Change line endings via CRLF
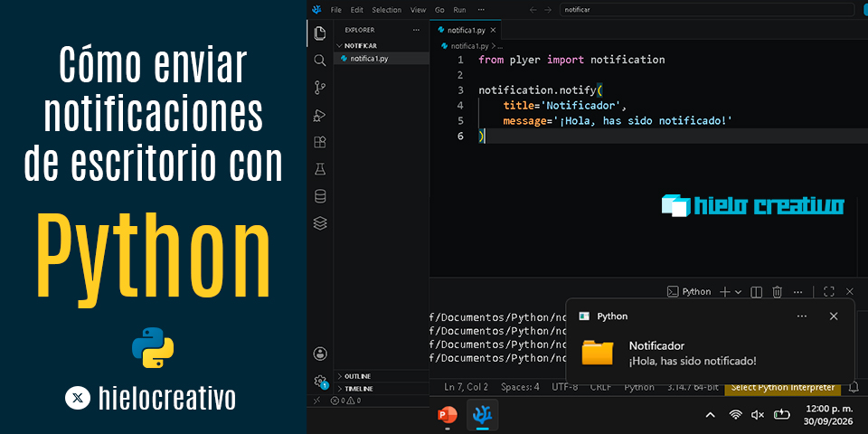 [600, 387]
